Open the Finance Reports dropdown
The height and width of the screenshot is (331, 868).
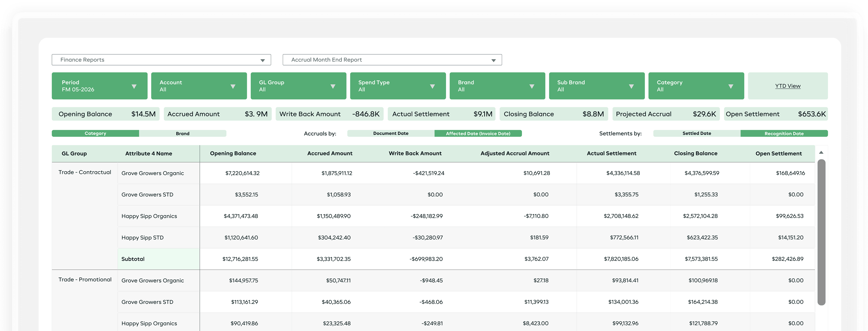point(161,60)
